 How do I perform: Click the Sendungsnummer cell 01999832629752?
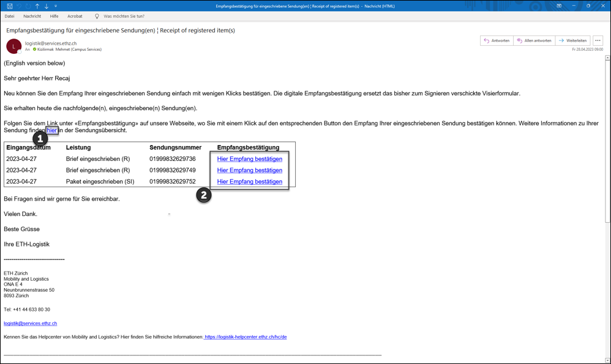click(x=173, y=182)
